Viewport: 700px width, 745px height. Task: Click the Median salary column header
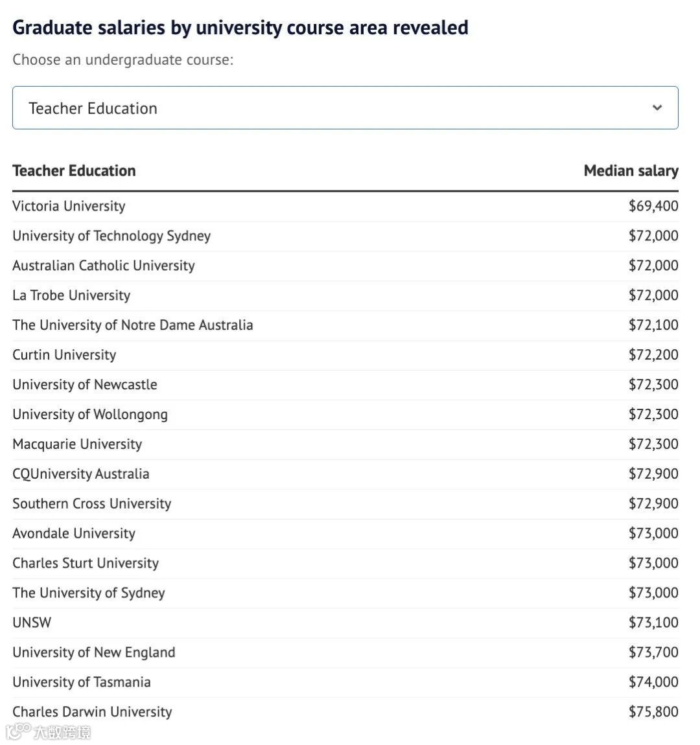[x=631, y=171]
